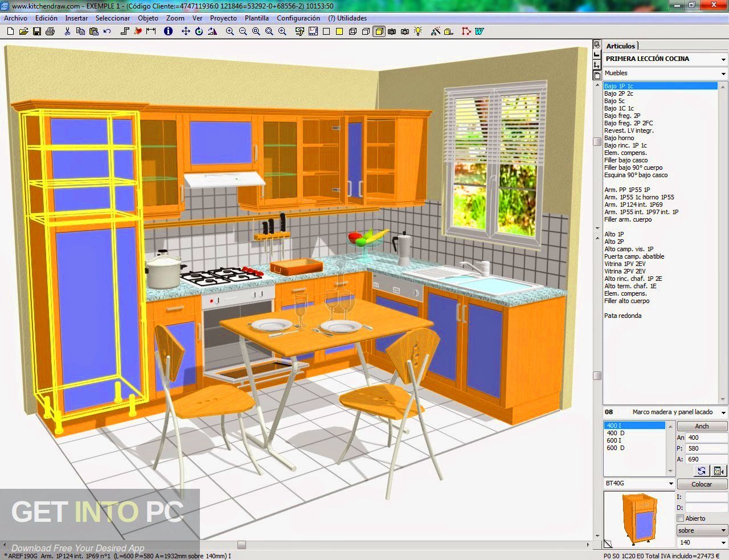Toggle the yellow filled view mode button
Viewport: 729px width, 560px height.
coord(339,31)
